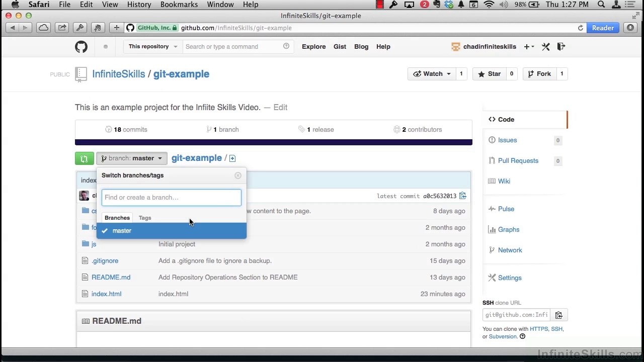Fork the git-example repository
The height and width of the screenshot is (362, 644).
[539, 74]
